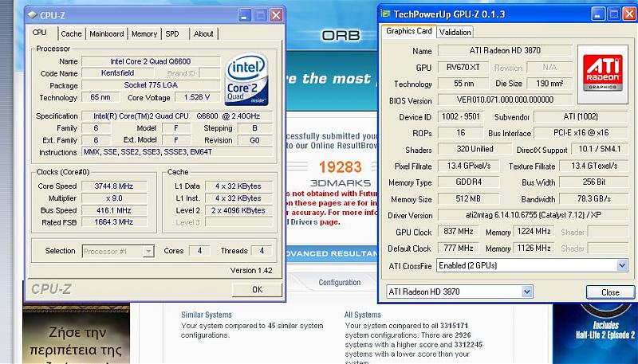Click the Greek-text advertisement banner

pos(76,335)
